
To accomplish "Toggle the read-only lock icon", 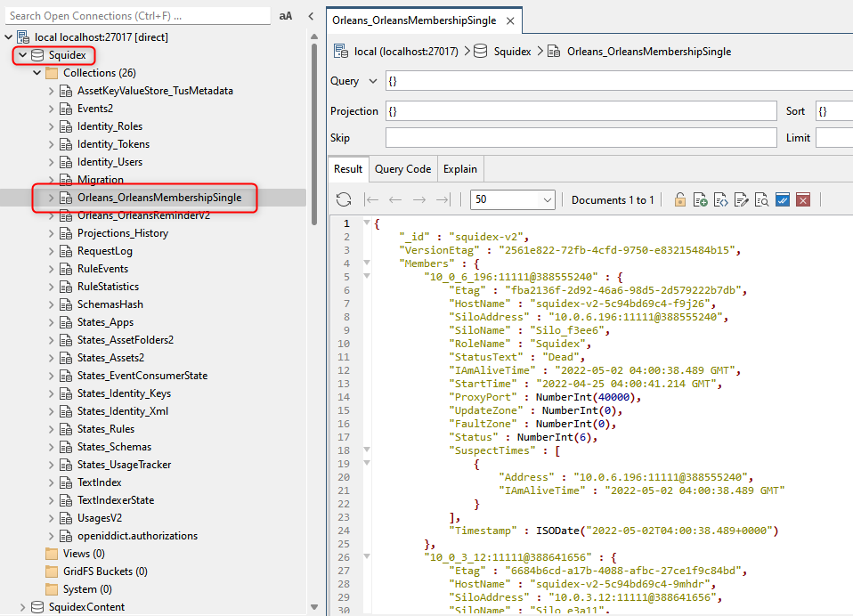I will pyautogui.click(x=680, y=199).
